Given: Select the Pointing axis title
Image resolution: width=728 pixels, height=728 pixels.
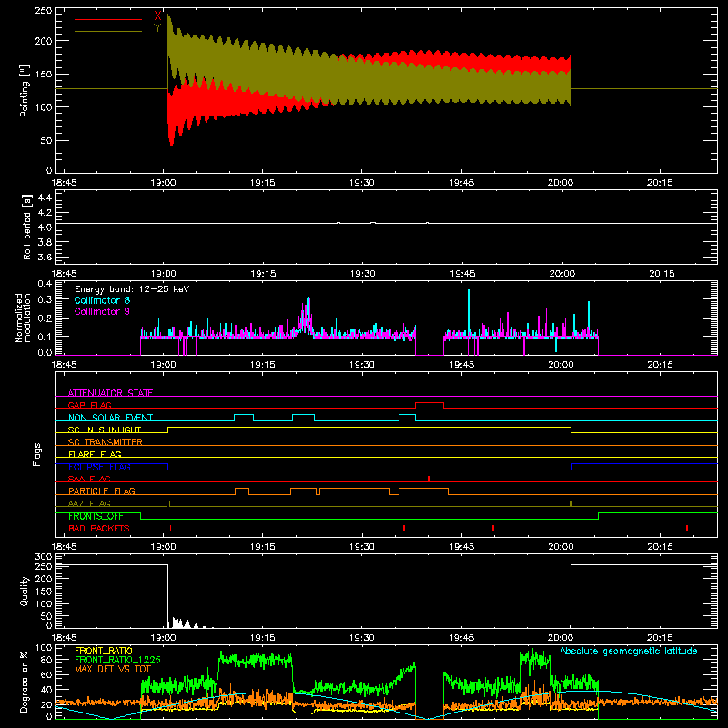Looking at the screenshot, I should [x=25, y=91].
